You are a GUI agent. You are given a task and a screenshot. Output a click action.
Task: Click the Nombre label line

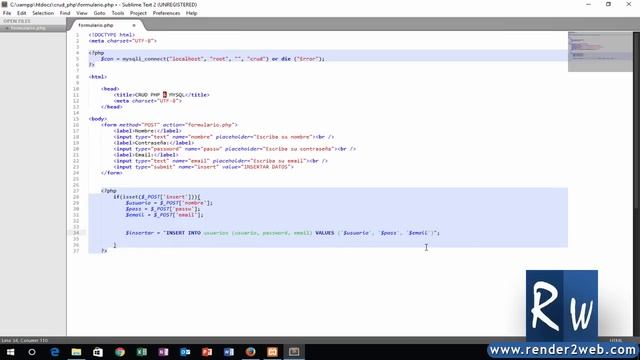pyautogui.click(x=147, y=131)
